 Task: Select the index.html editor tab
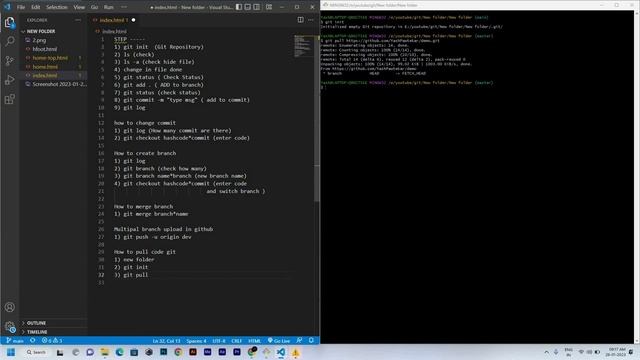click(x=113, y=20)
